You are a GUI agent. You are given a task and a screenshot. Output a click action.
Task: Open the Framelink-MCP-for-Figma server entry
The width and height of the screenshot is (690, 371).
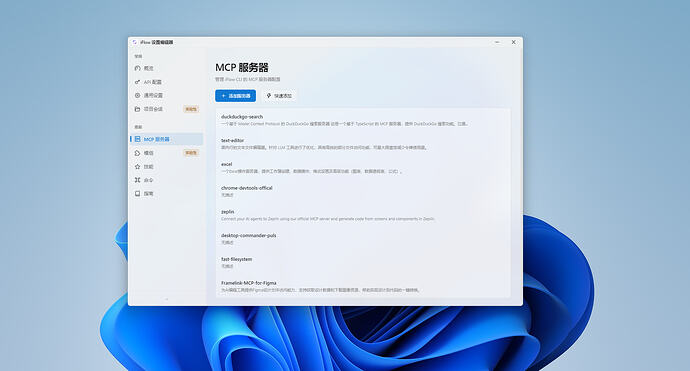click(x=363, y=287)
